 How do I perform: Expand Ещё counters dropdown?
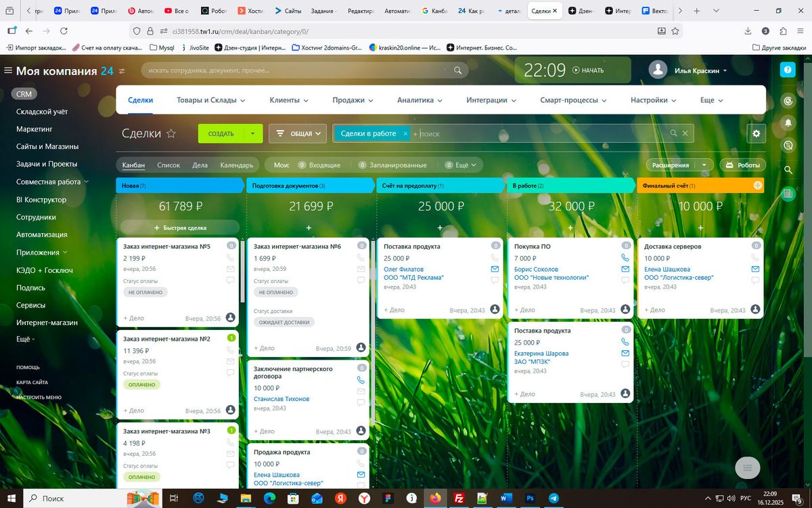point(459,165)
